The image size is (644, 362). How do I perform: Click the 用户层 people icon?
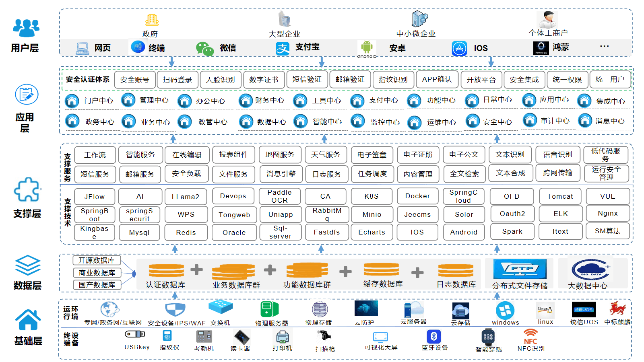click(x=26, y=28)
